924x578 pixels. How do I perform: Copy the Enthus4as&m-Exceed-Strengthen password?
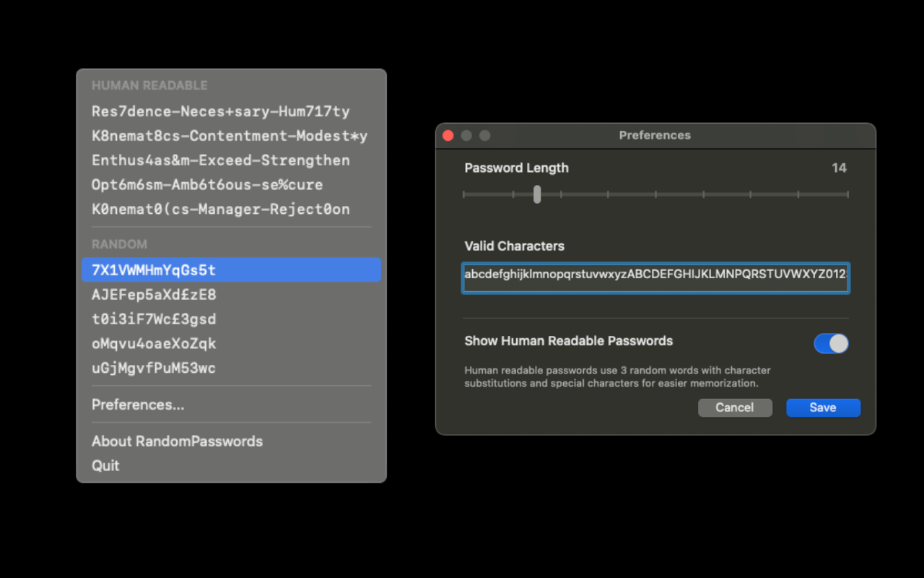(x=220, y=160)
